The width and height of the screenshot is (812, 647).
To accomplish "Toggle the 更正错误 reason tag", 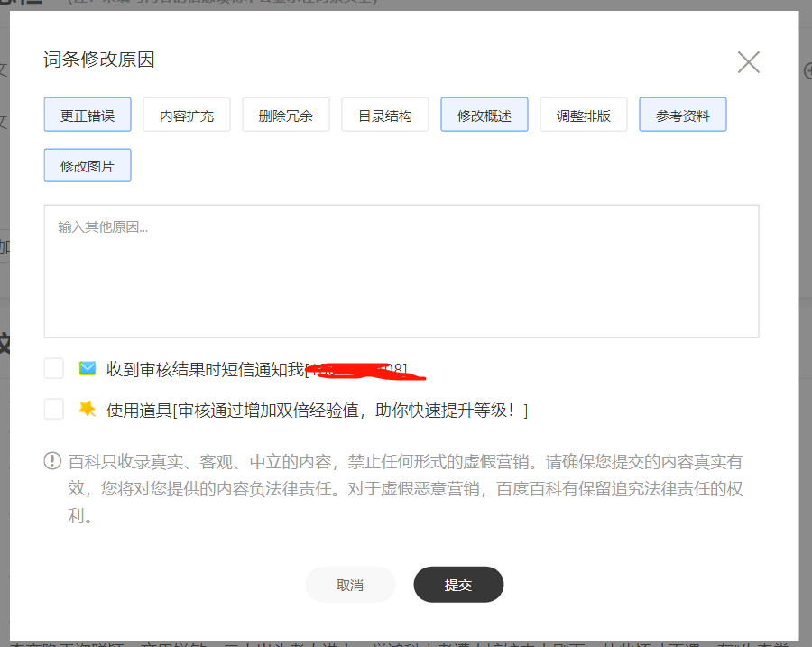I will 87,114.
